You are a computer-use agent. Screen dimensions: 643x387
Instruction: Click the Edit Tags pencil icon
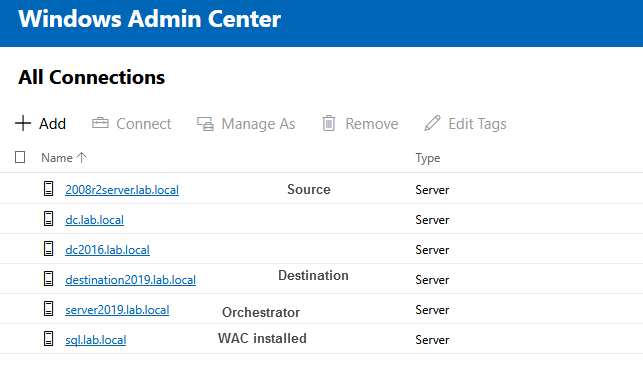pos(432,123)
